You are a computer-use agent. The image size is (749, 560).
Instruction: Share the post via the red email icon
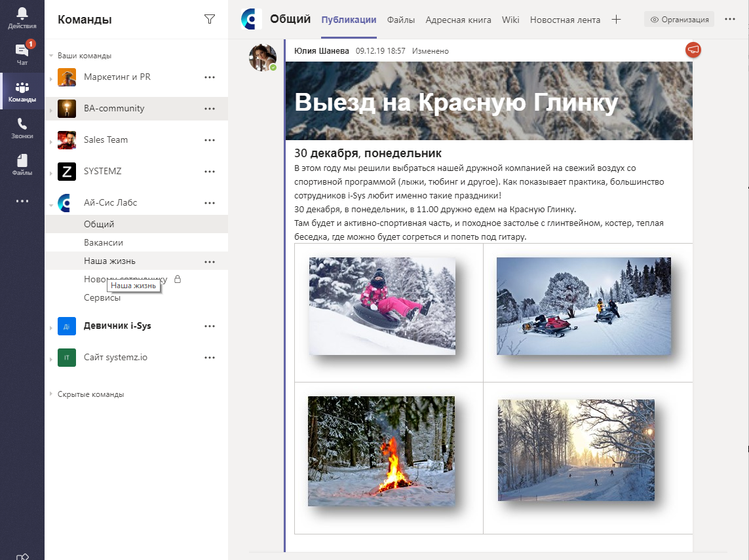(x=693, y=49)
